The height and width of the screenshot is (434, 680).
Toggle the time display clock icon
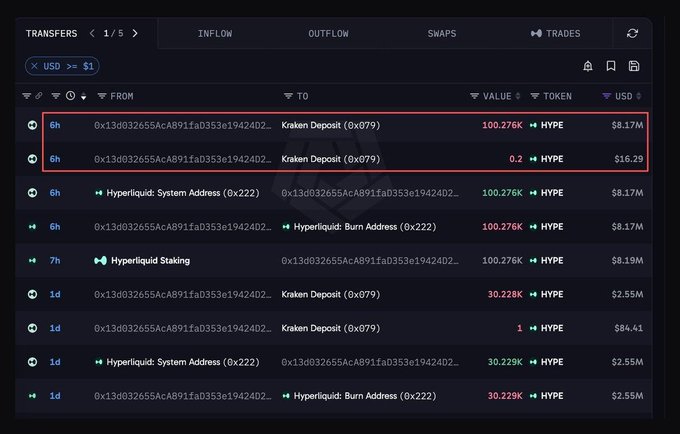pos(70,96)
